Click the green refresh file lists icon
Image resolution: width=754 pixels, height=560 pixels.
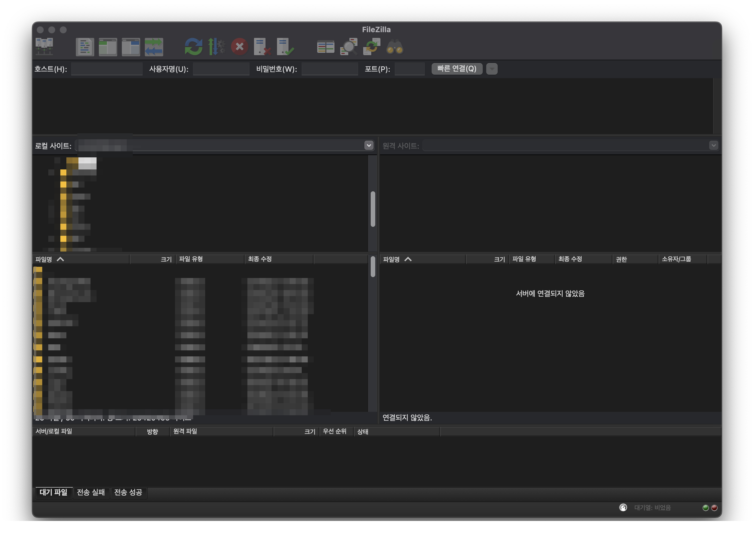pyautogui.click(x=193, y=47)
